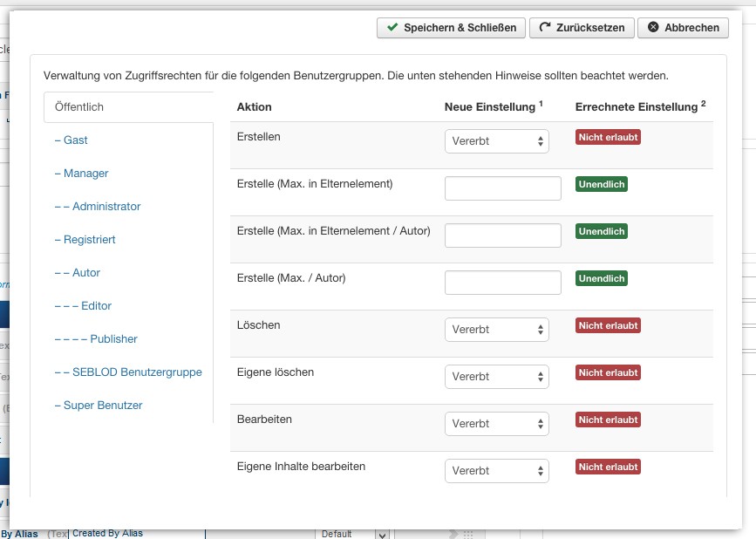
Task: Click the Zurücksetzen reset arrow icon
Action: click(545, 28)
